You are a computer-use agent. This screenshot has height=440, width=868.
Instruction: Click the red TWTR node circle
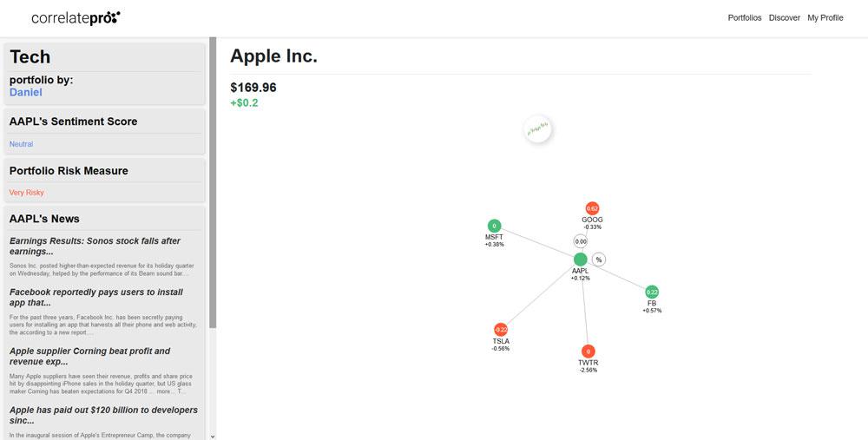pos(588,351)
